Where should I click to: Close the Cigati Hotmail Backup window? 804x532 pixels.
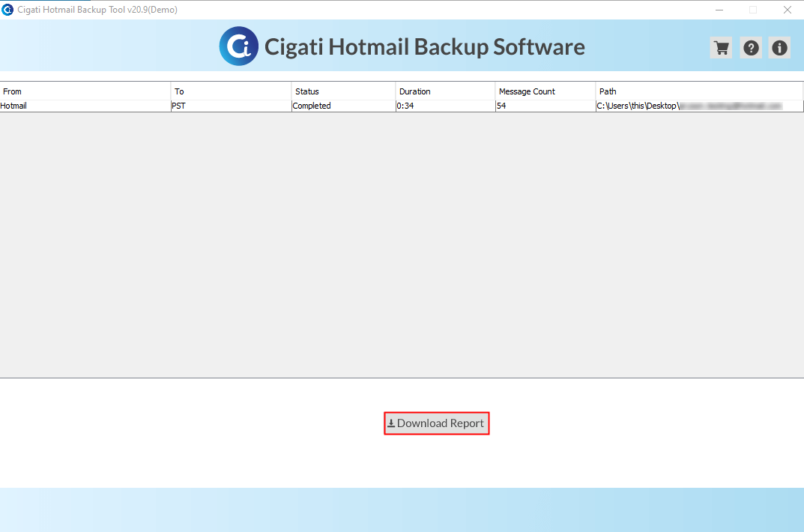pos(787,10)
